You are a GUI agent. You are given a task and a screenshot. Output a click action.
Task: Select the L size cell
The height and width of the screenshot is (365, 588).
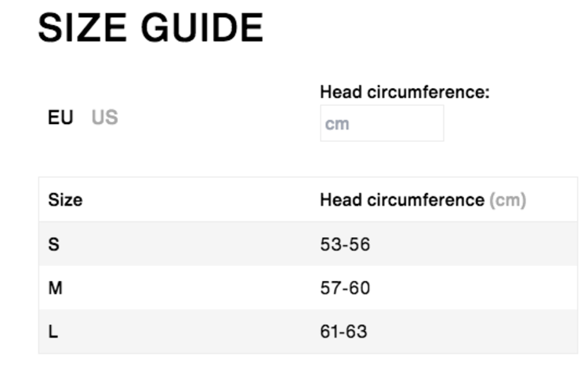click(x=53, y=332)
